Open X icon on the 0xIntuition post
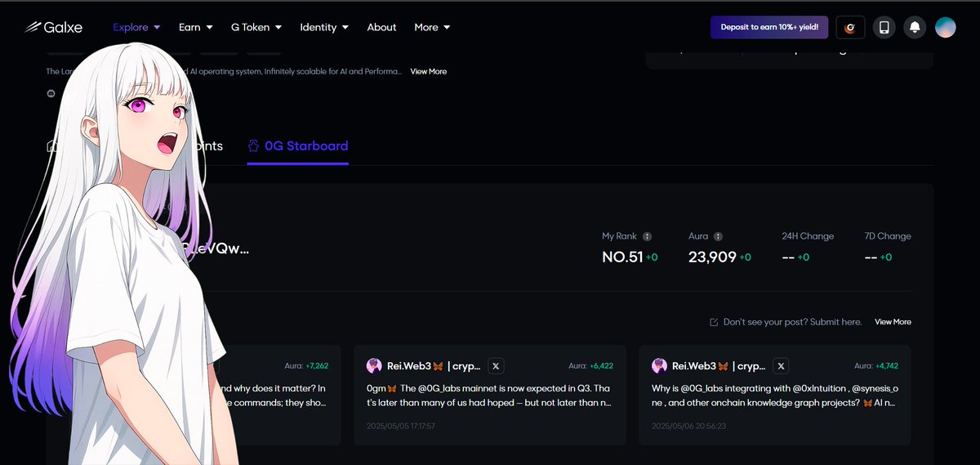Viewport: 980px width, 465px height. coord(781,366)
